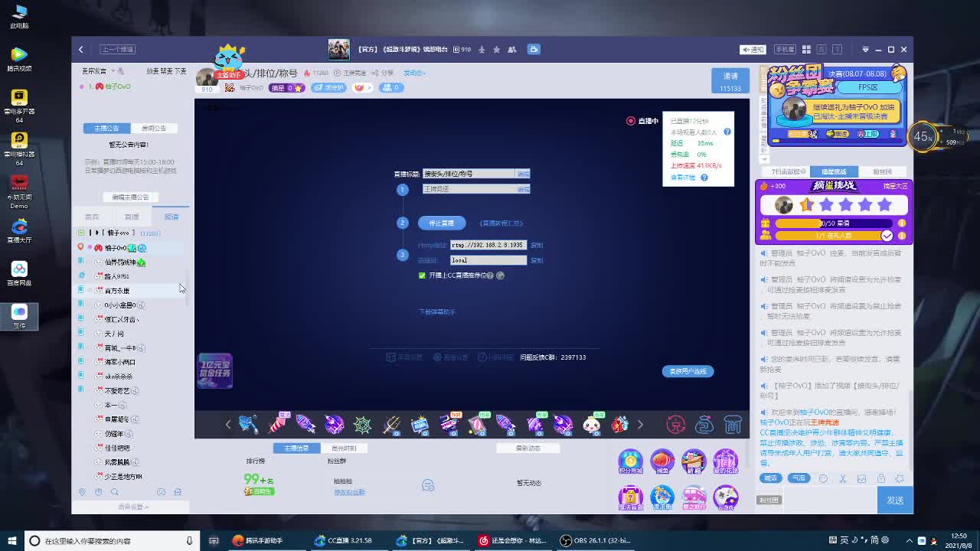
Task: Click the star favorite icon in title bar
Action: 496,50
